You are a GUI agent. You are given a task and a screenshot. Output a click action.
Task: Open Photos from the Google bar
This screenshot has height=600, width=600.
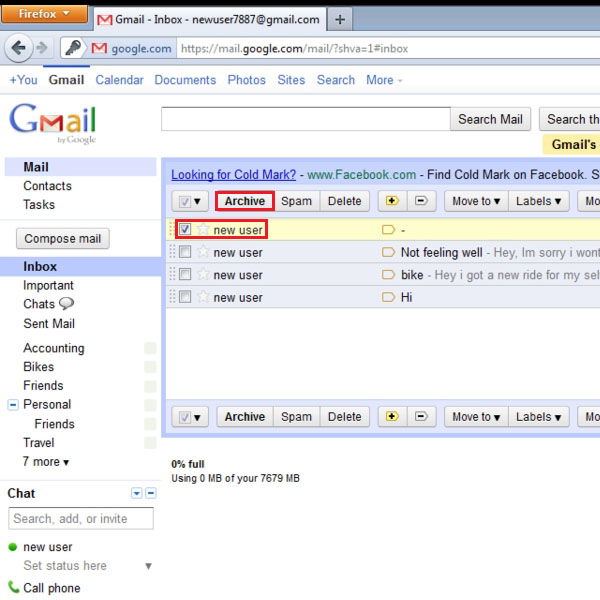click(x=246, y=80)
